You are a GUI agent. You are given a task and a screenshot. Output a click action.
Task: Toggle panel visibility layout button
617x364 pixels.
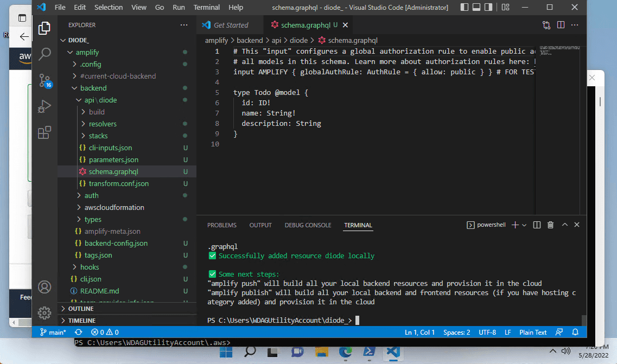[476, 7]
